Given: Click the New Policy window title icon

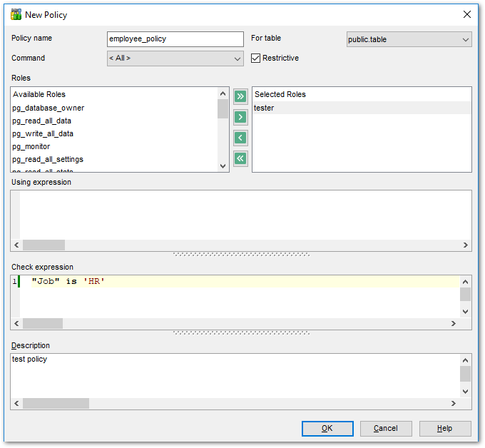Looking at the screenshot, I should (16, 14).
